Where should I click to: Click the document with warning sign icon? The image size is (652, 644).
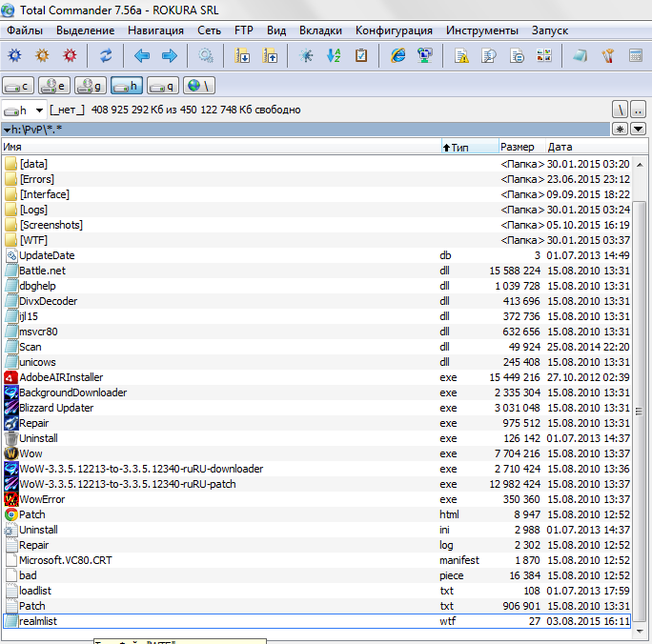tap(461, 55)
